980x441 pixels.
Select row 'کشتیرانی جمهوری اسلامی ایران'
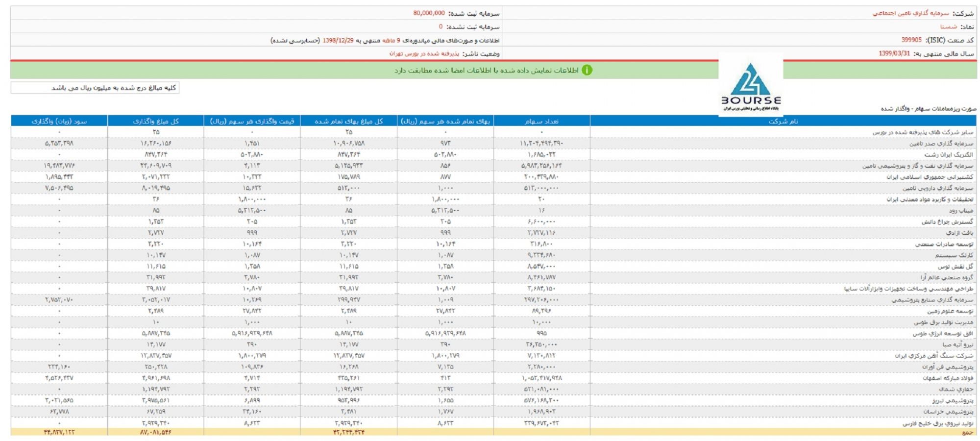point(493,177)
